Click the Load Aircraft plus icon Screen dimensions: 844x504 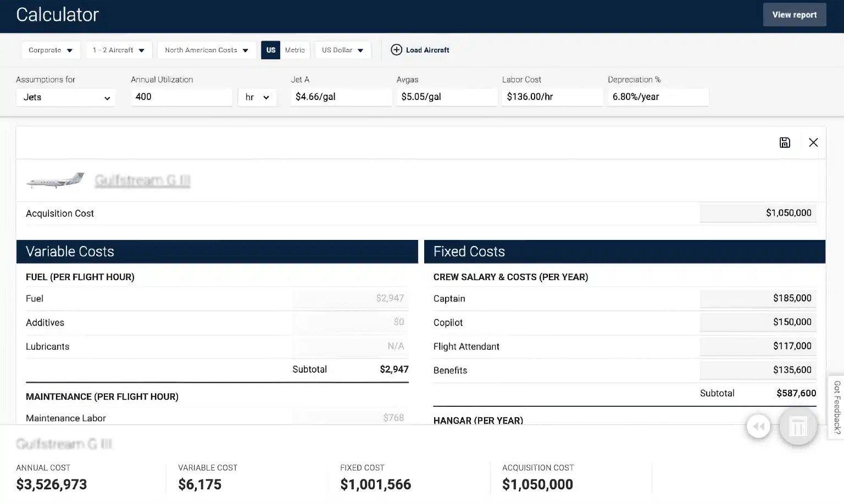396,50
